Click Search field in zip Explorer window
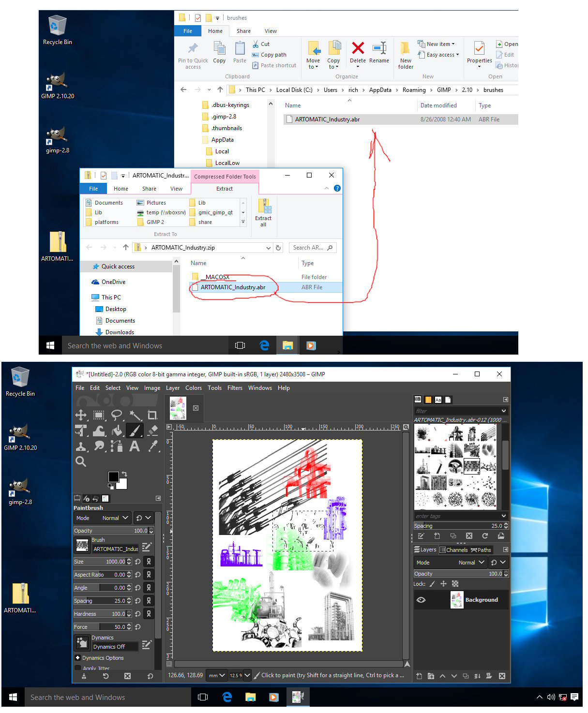 click(x=312, y=248)
